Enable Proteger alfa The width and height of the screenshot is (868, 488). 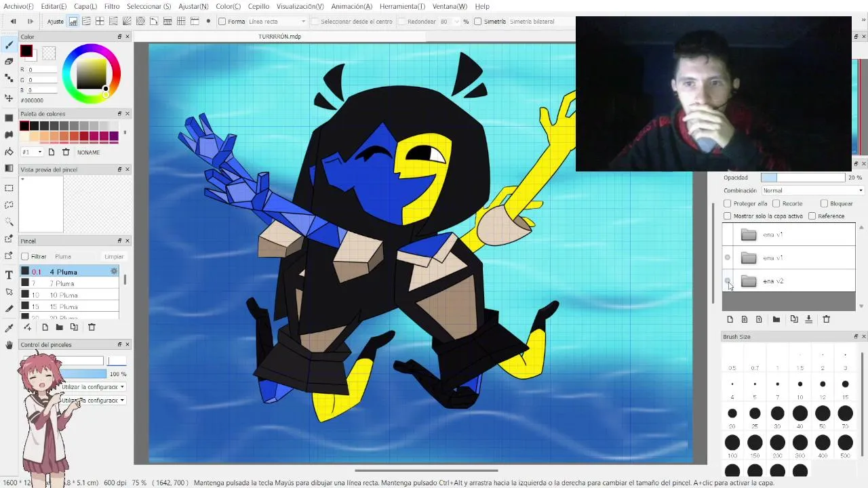click(x=728, y=203)
